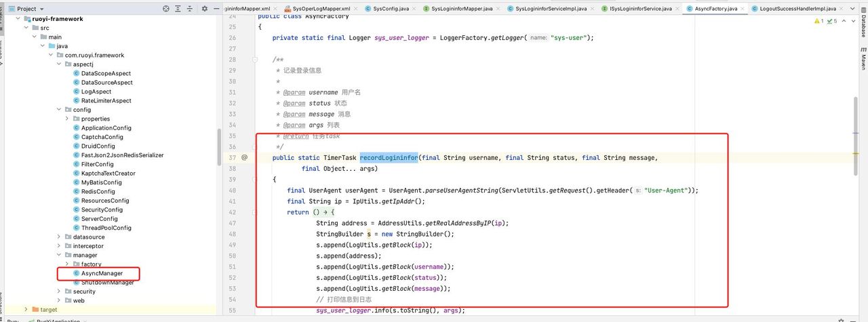Open Project panel settings gear
Viewport: 868px width, 322px height.
pyautogui.click(x=205, y=9)
